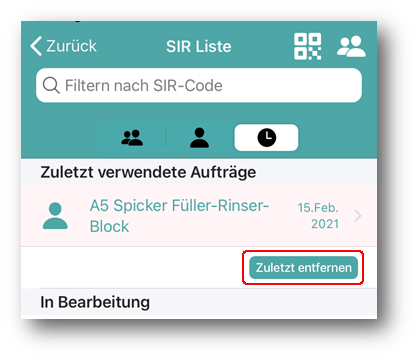Go back via the Zurück label

tap(71, 46)
